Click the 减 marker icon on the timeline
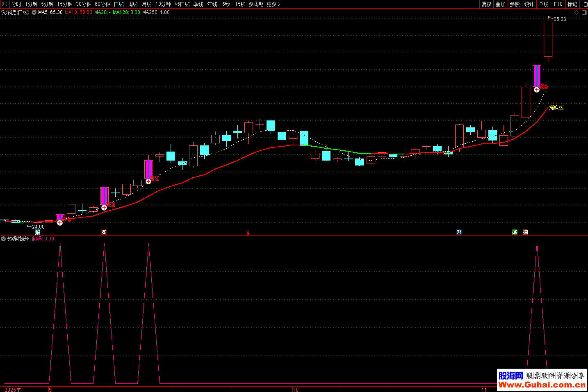 pos(515,232)
